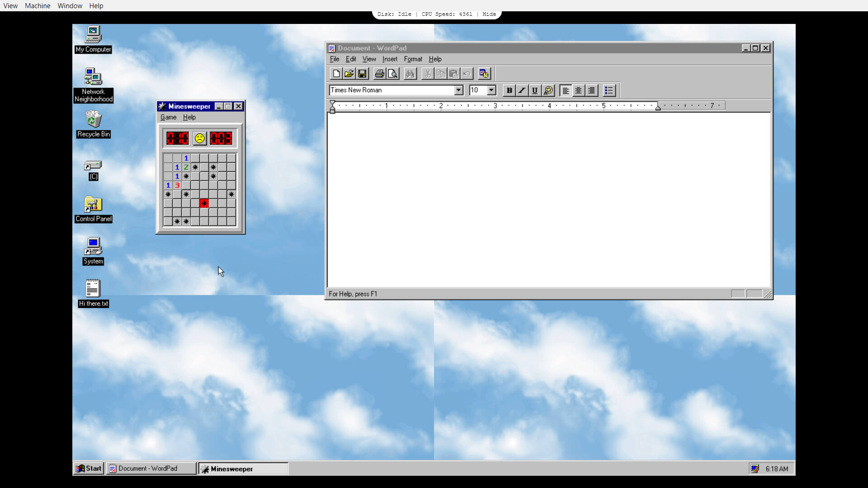Select the Hi there.txt file
The height and width of the screenshot is (488, 868).
tap(93, 293)
